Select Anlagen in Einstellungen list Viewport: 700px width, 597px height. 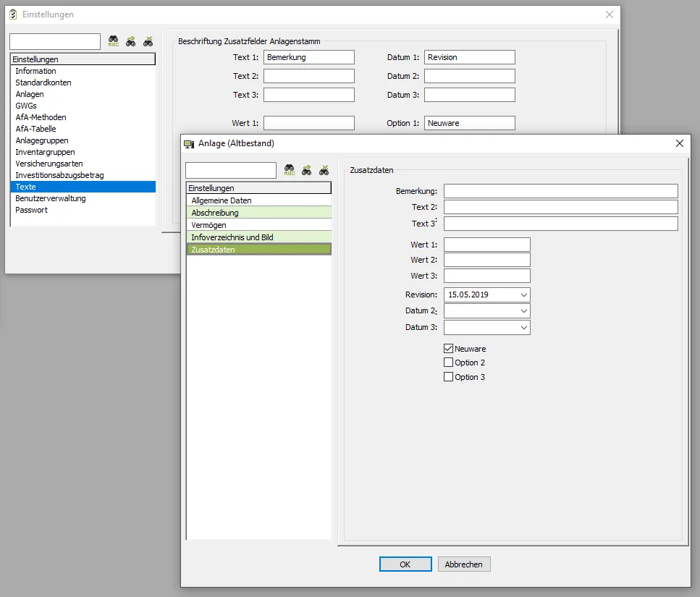[x=83, y=94]
